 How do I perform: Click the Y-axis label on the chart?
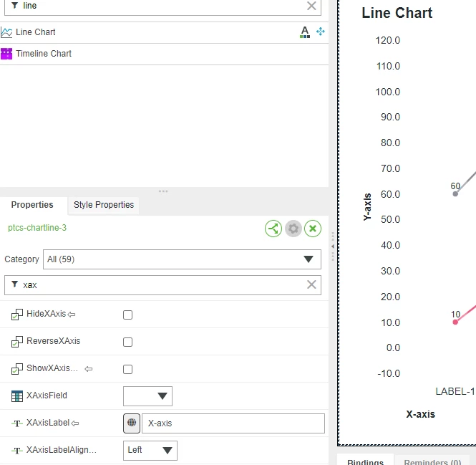coord(367,206)
